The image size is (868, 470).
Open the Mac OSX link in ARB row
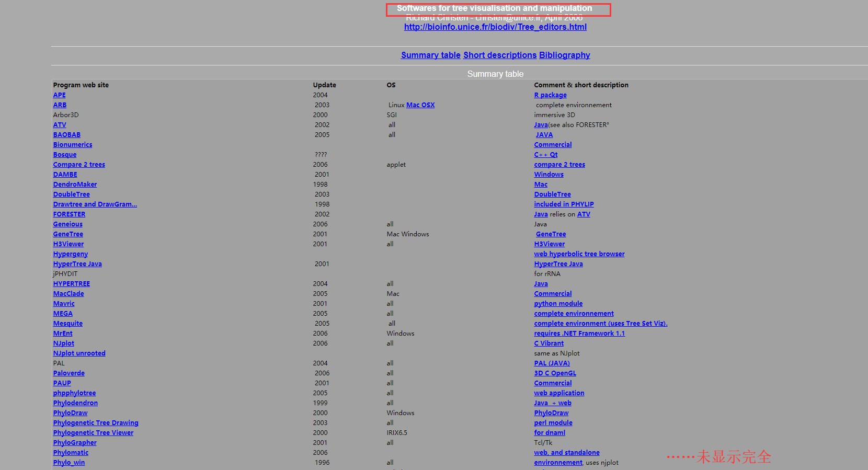pos(420,105)
